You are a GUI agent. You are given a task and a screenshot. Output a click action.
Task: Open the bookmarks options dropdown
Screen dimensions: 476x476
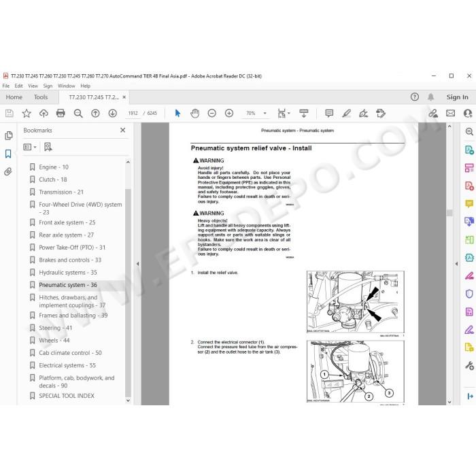pos(30,147)
